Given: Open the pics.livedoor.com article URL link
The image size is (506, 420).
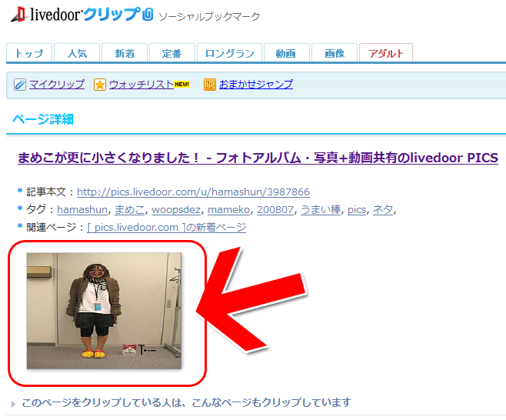Looking at the screenshot, I should pyautogui.click(x=193, y=192).
